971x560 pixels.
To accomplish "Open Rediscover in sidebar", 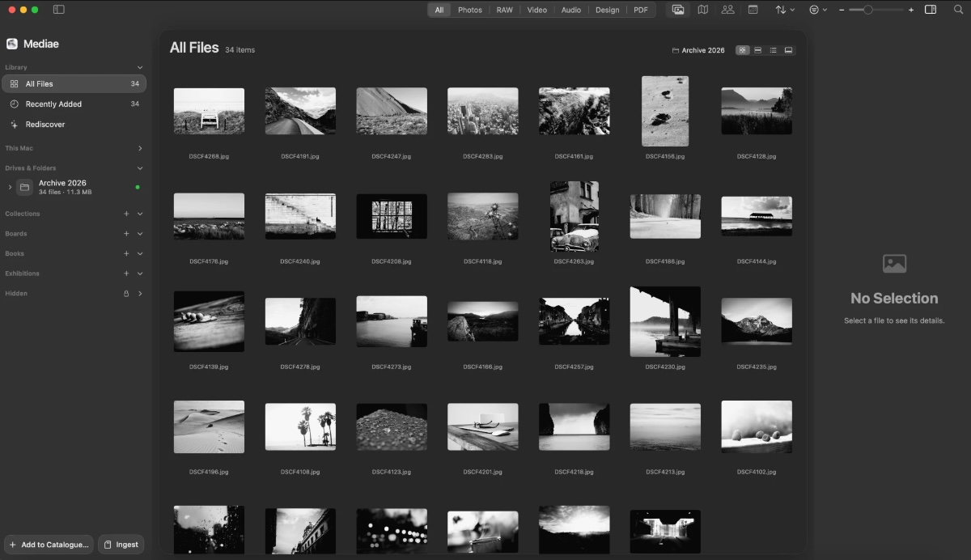I will pyautogui.click(x=74, y=124).
